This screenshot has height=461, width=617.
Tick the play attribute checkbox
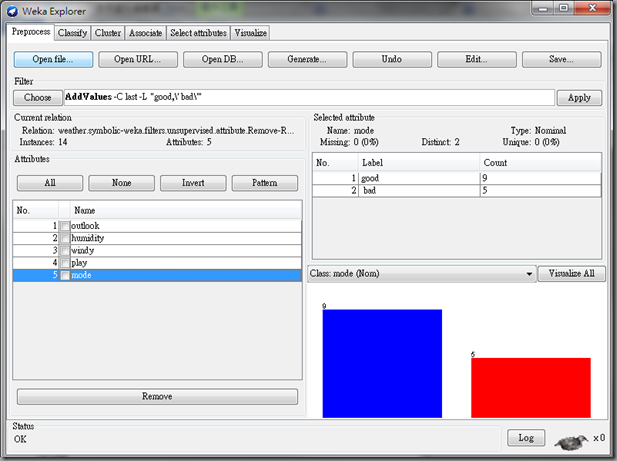click(65, 263)
